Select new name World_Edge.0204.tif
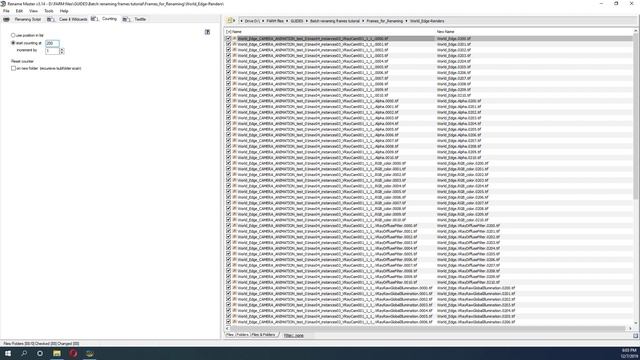The height and width of the screenshot is (360, 640). click(x=454, y=61)
